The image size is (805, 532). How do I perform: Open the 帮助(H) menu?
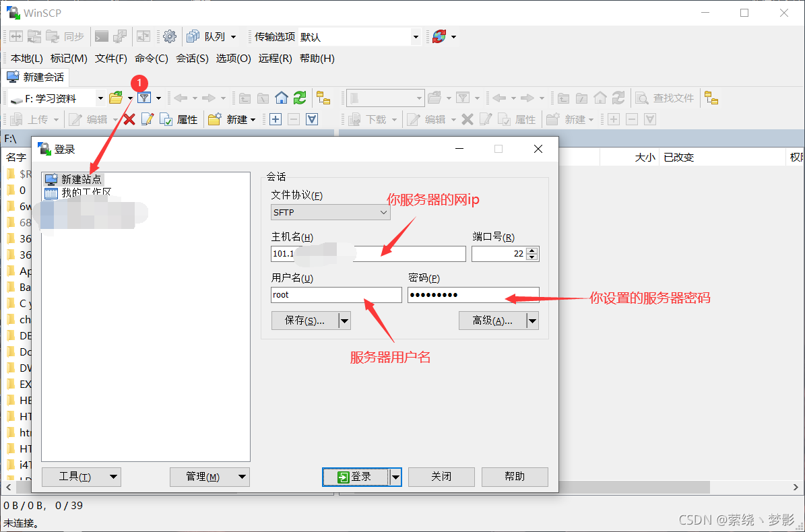point(317,59)
